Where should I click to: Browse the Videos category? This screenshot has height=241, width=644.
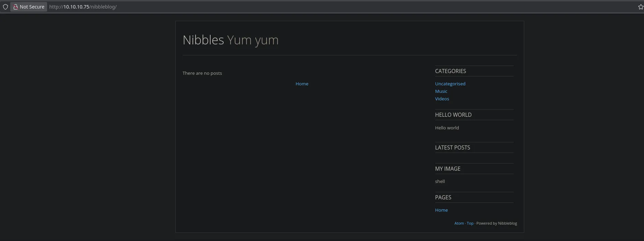442,99
